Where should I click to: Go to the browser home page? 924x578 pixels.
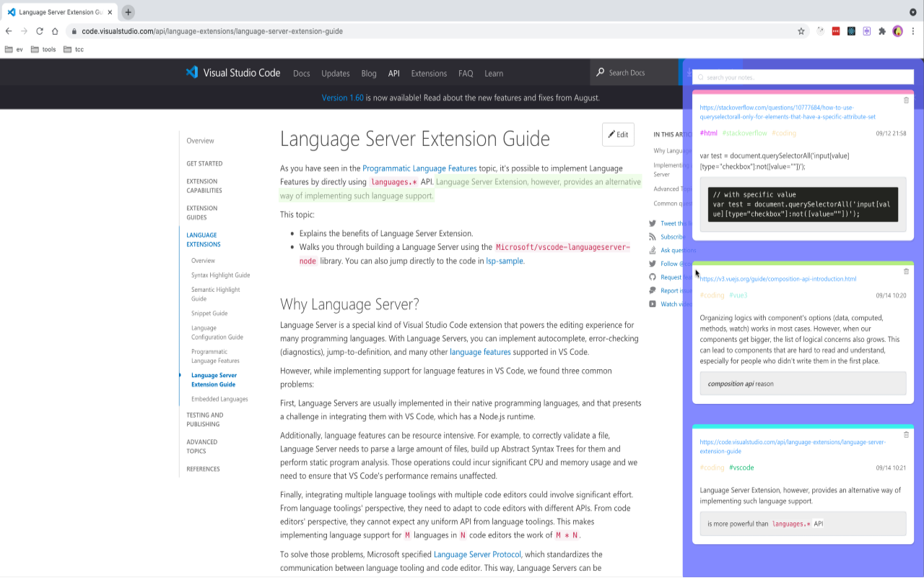(55, 31)
